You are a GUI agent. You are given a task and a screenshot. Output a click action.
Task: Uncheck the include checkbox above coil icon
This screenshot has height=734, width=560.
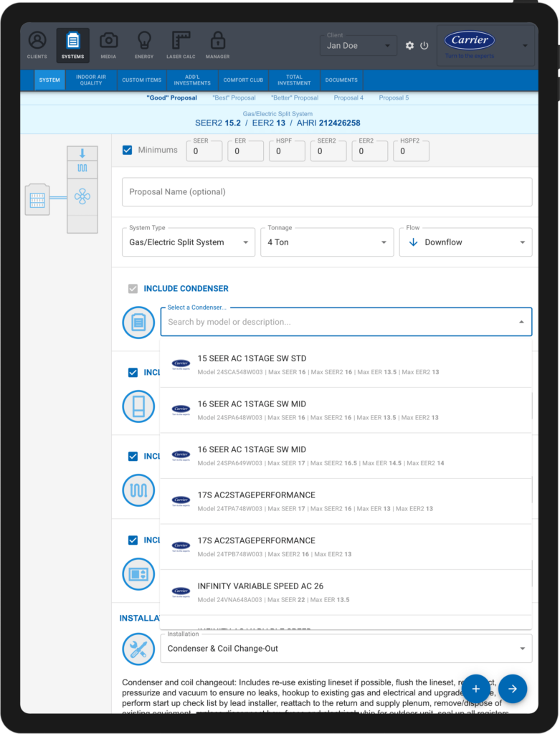(x=133, y=456)
